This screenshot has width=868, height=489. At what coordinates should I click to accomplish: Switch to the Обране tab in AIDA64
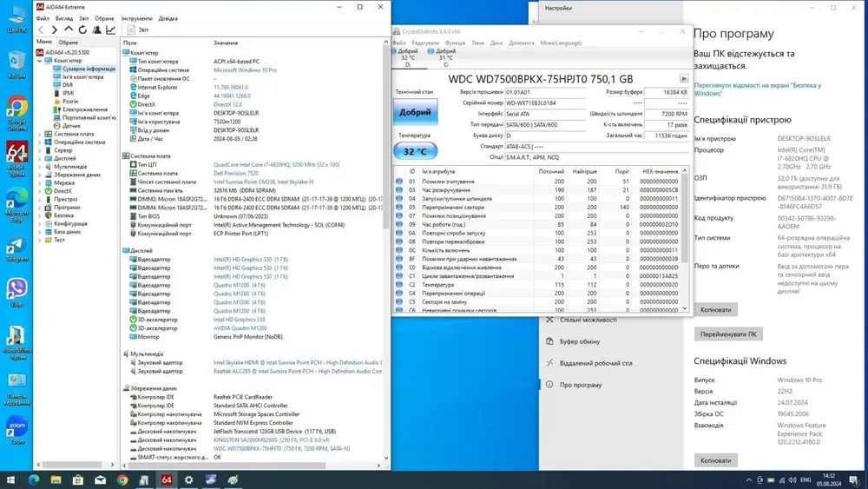point(69,43)
